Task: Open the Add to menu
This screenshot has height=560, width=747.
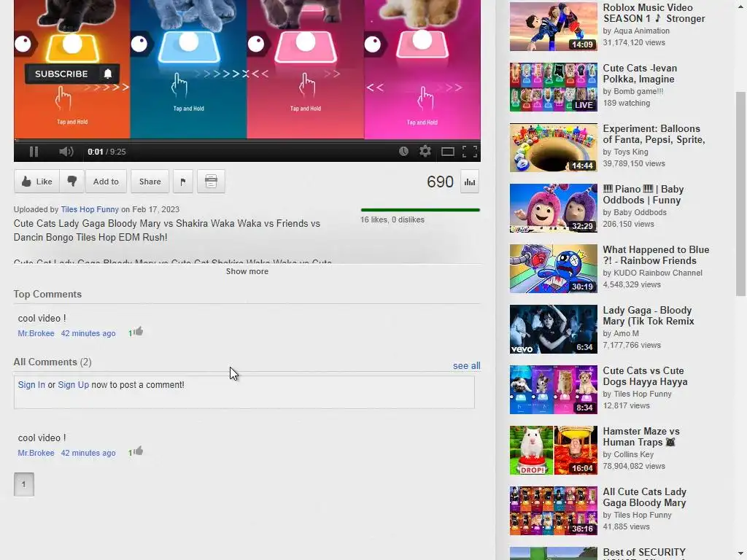Action: pyautogui.click(x=106, y=182)
